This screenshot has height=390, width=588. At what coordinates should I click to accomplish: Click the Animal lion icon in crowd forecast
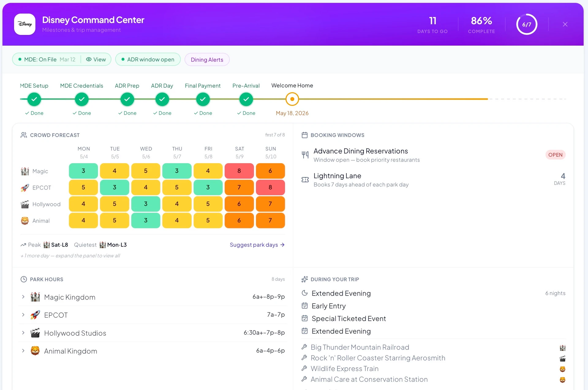tap(25, 221)
